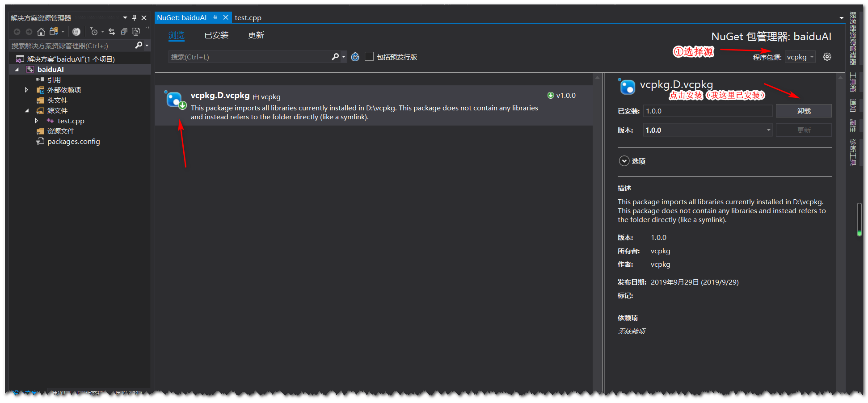Viewport: 868px width, 403px height.
Task: Open package source settings gear icon
Action: [827, 57]
